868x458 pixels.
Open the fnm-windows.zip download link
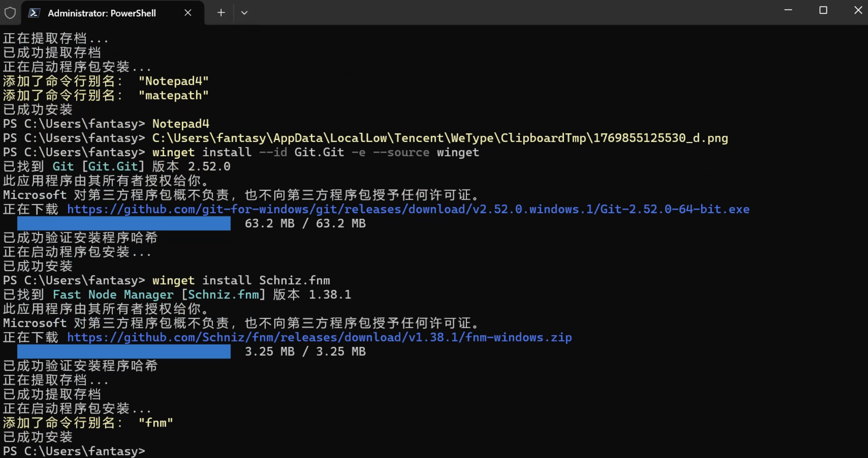pos(319,337)
